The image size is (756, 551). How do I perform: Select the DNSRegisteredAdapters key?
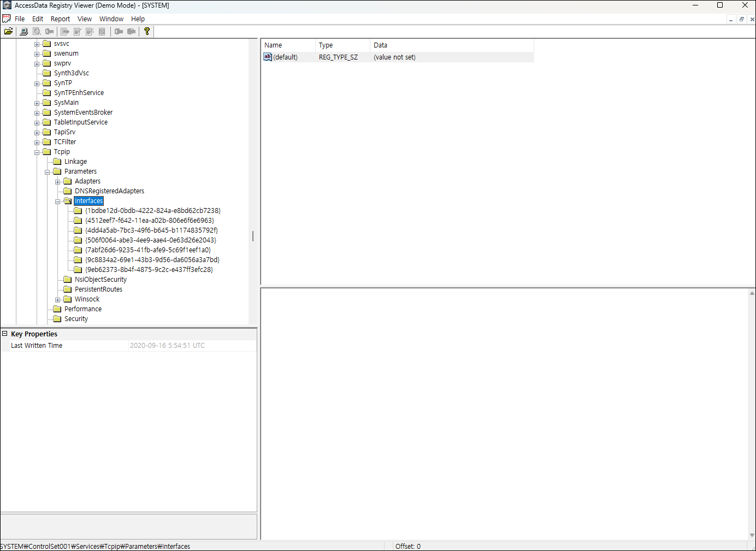tap(109, 191)
